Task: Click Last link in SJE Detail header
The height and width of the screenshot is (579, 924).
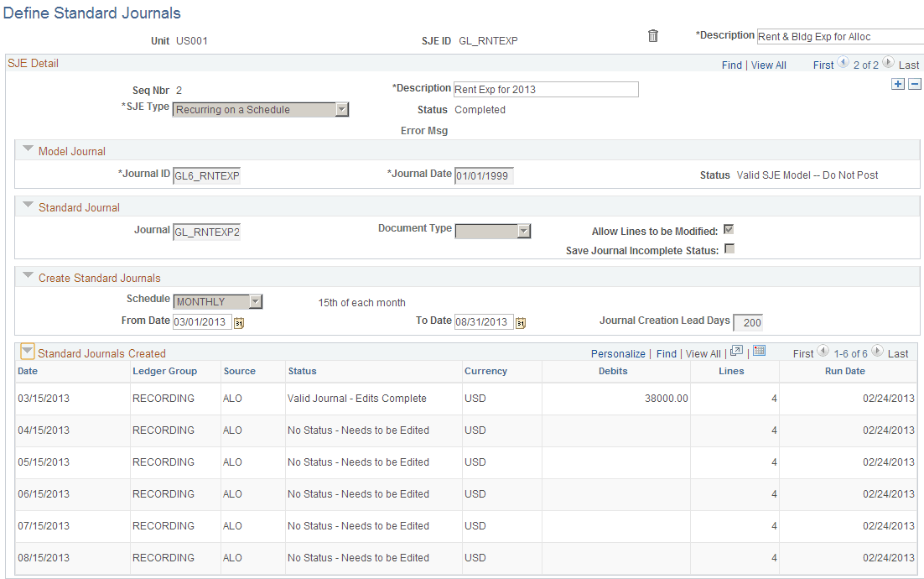Action: (x=909, y=65)
